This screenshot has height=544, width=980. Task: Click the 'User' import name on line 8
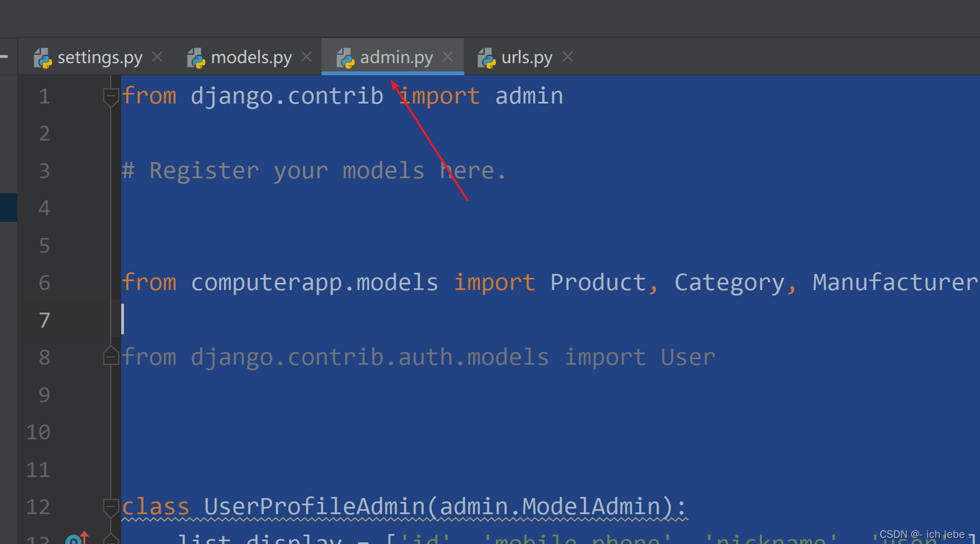tap(688, 358)
